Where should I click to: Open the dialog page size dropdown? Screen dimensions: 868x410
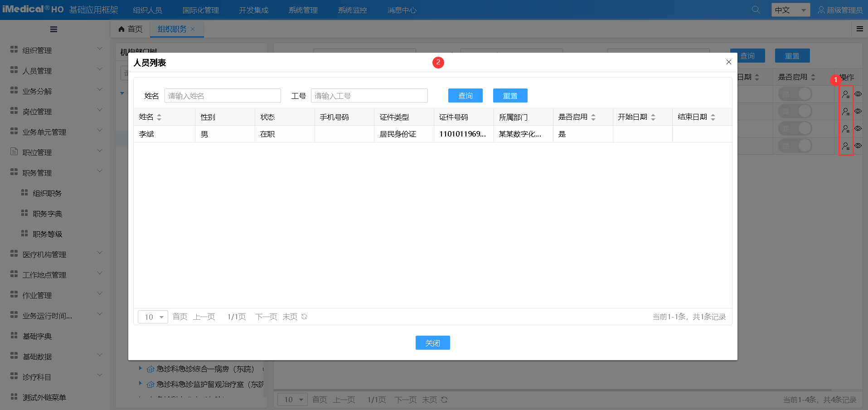click(x=153, y=317)
